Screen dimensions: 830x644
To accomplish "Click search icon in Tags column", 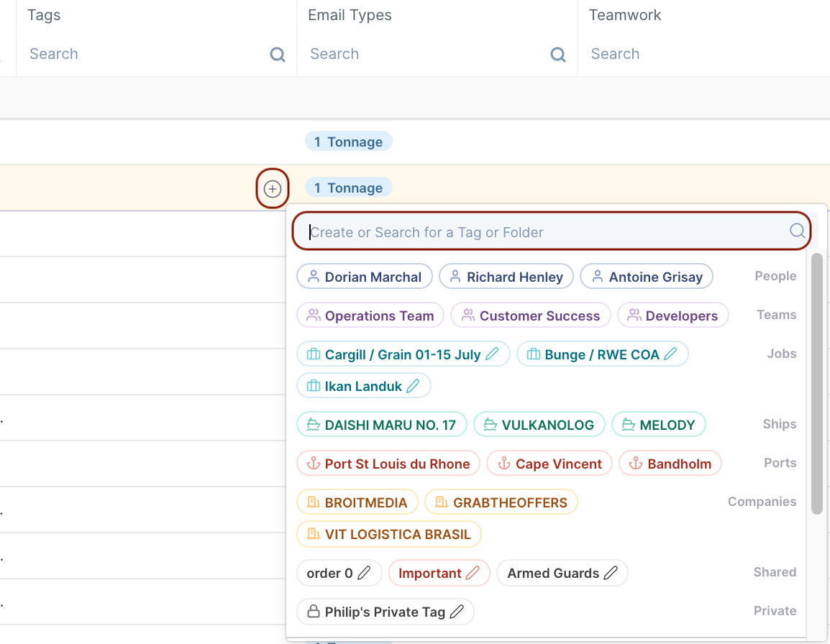I will [x=278, y=55].
